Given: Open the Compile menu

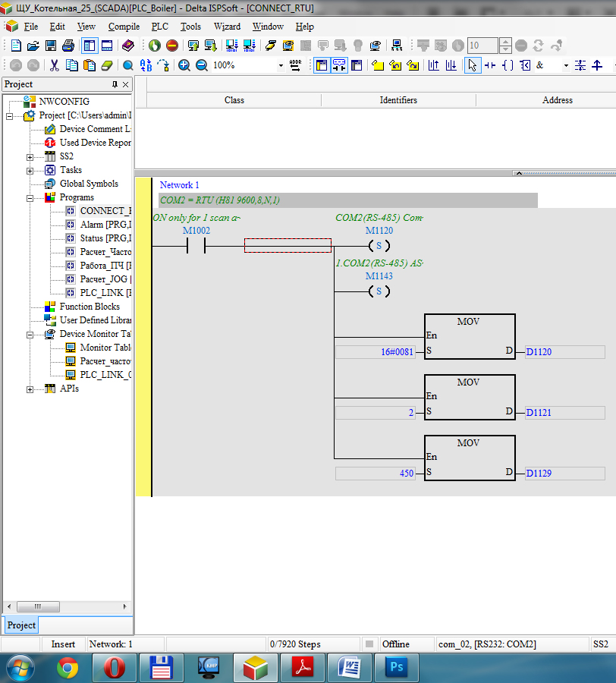Looking at the screenshot, I should click(x=124, y=27).
